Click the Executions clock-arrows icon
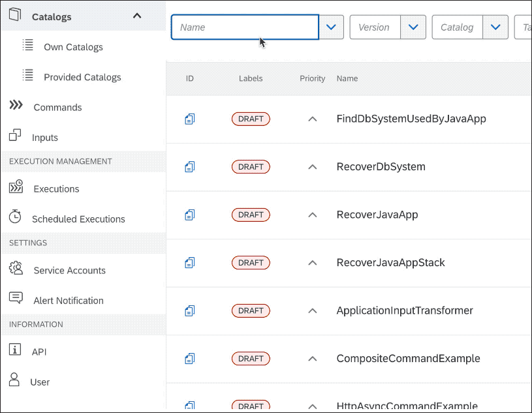 pyautogui.click(x=16, y=187)
